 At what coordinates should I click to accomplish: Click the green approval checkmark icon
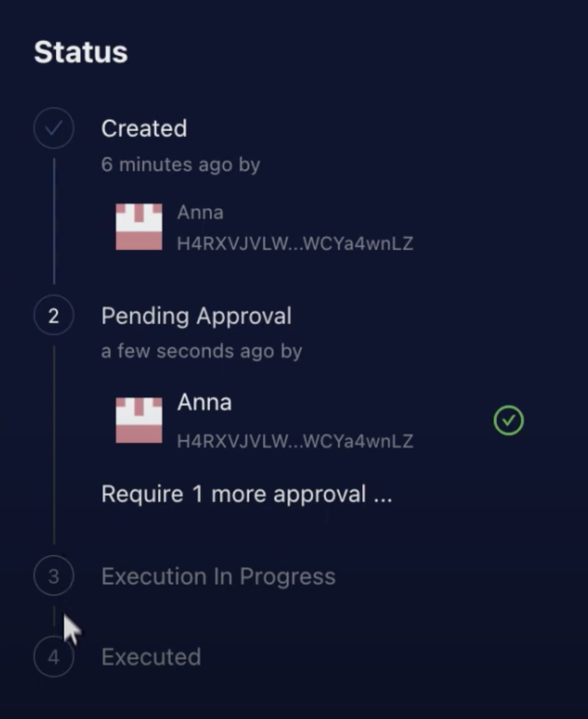coord(508,420)
